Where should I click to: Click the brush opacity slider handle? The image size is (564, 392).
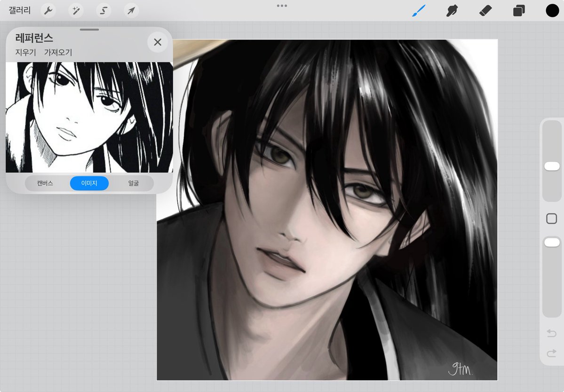552,242
